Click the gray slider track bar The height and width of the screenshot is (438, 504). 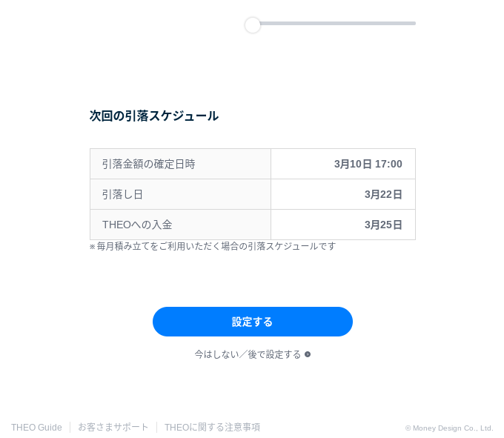337,23
